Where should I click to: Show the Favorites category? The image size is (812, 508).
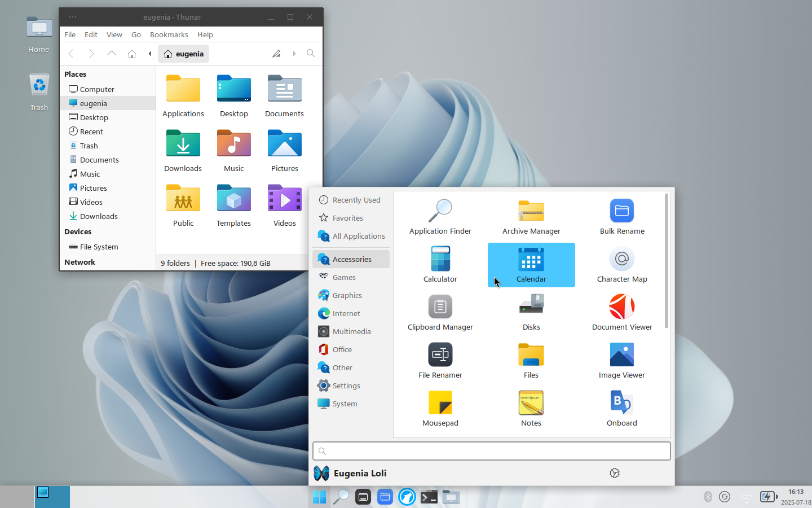[351, 218]
